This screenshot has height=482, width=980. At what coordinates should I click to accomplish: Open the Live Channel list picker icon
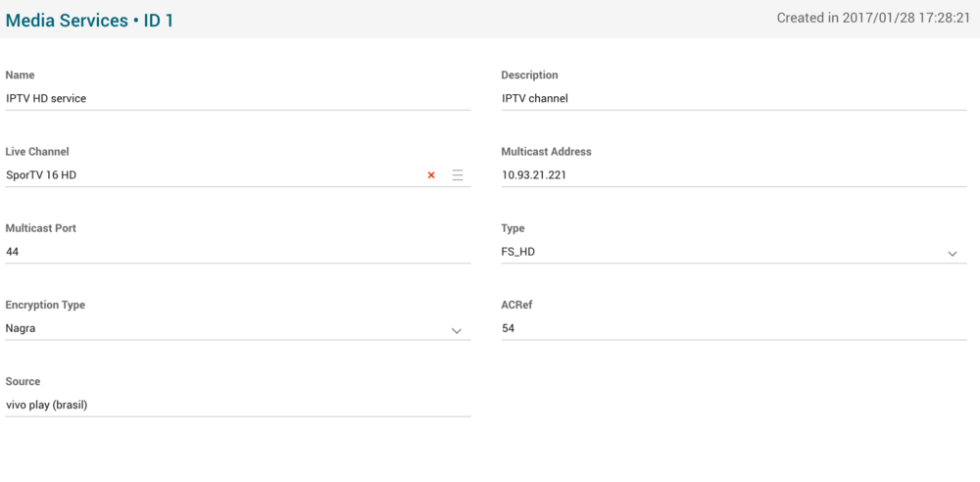458,175
